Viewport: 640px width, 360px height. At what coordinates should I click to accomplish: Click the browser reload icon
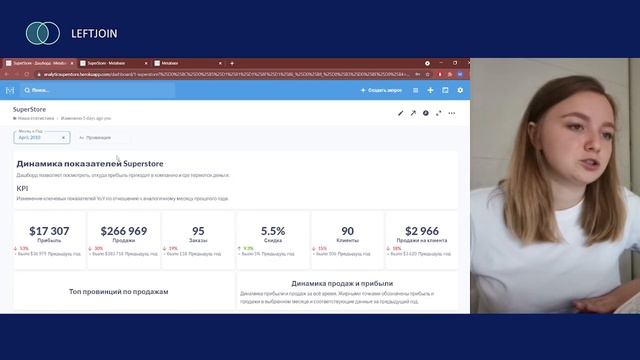click(27, 74)
